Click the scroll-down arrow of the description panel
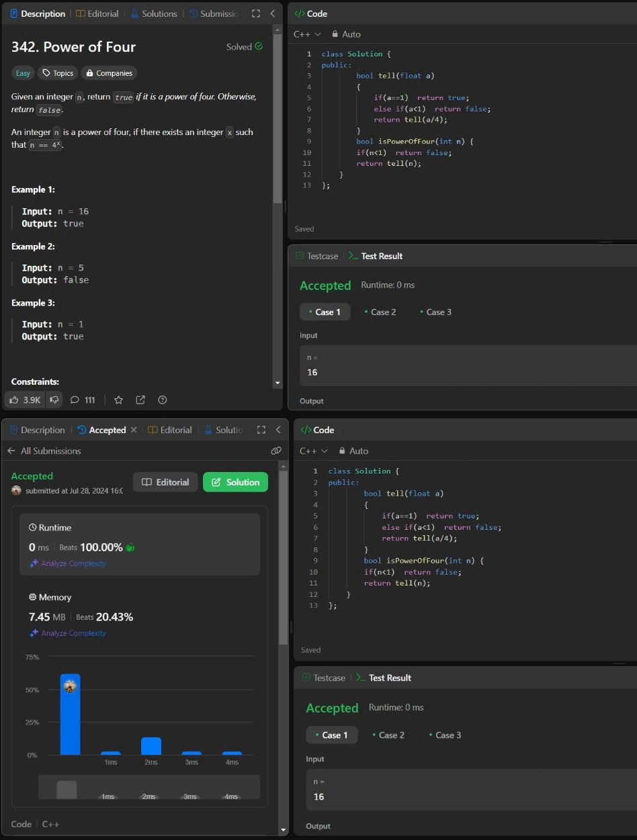The height and width of the screenshot is (840, 637). tap(278, 383)
